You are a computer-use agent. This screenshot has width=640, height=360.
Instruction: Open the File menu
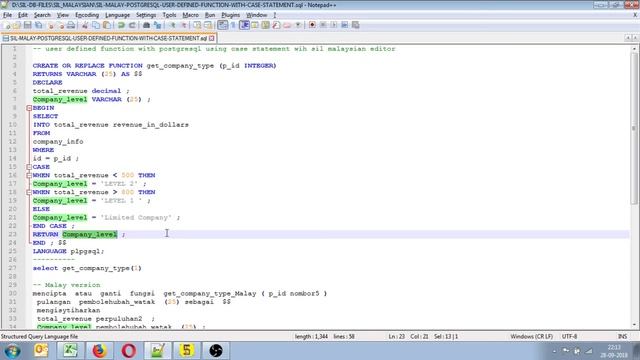(x=7, y=15)
